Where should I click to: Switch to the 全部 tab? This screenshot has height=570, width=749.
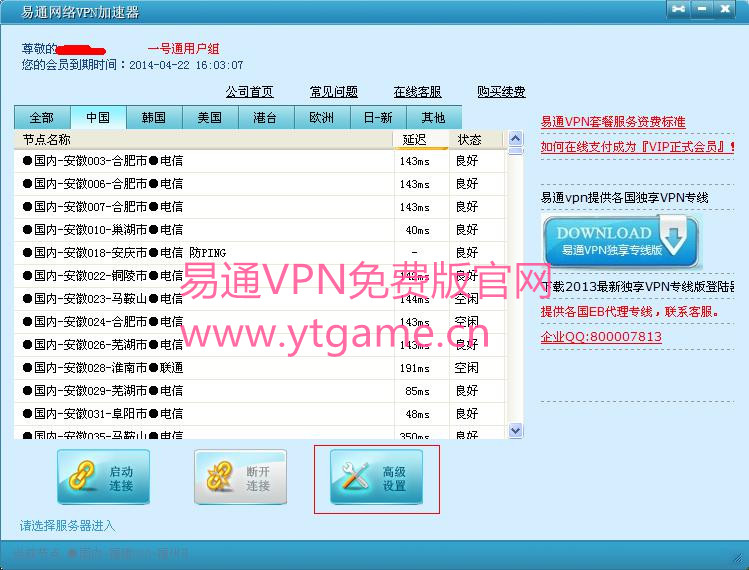click(x=42, y=118)
